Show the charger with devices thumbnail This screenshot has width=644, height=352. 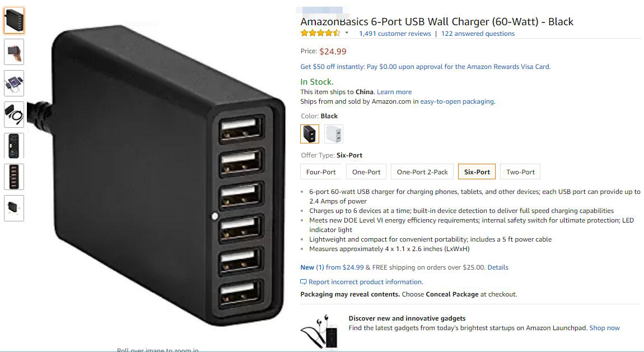pyautogui.click(x=14, y=83)
